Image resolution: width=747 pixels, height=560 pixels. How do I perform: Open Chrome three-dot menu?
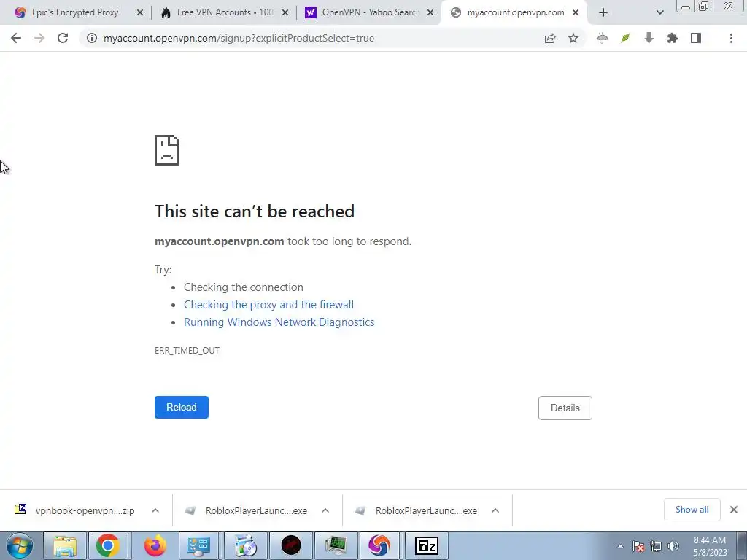point(731,38)
